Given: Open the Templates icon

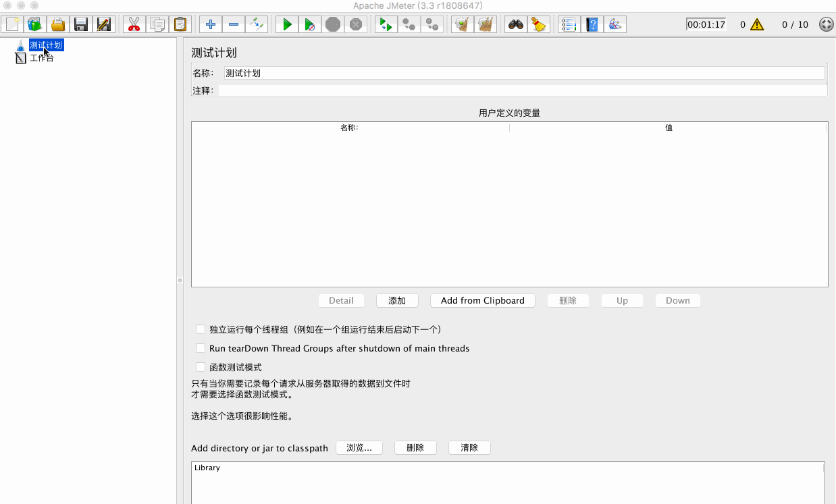Looking at the screenshot, I should click(35, 25).
